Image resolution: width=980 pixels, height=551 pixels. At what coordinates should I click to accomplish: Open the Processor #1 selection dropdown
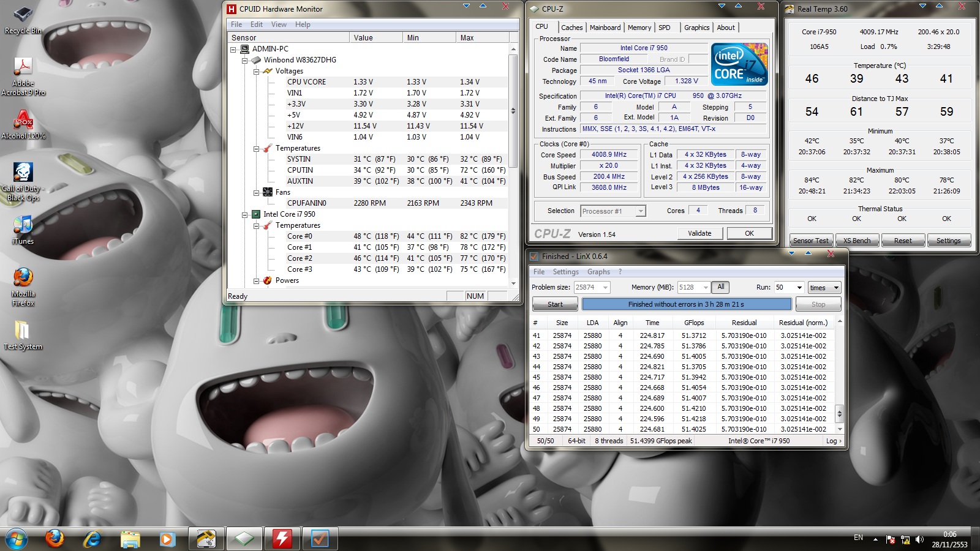pyautogui.click(x=641, y=211)
